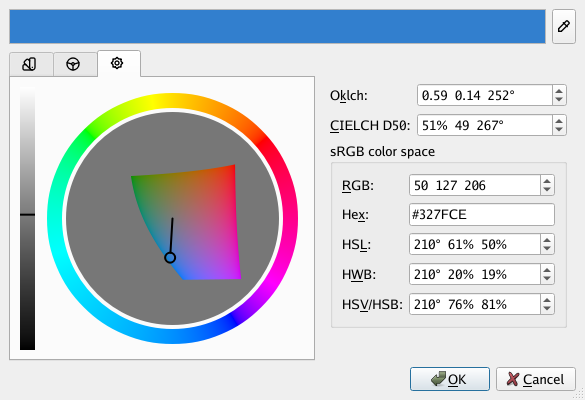Increase the HWB value with up arrow
Viewport: 585px width, 400px height.
[547, 270]
